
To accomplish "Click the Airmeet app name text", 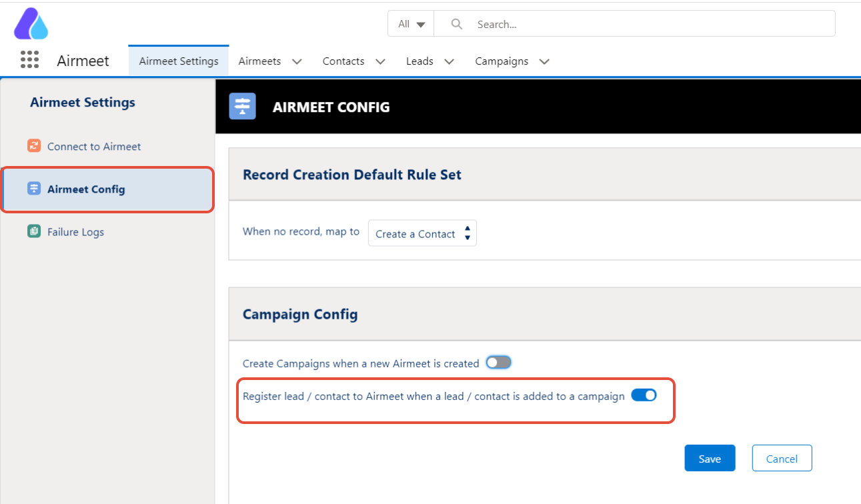I will pos(83,61).
